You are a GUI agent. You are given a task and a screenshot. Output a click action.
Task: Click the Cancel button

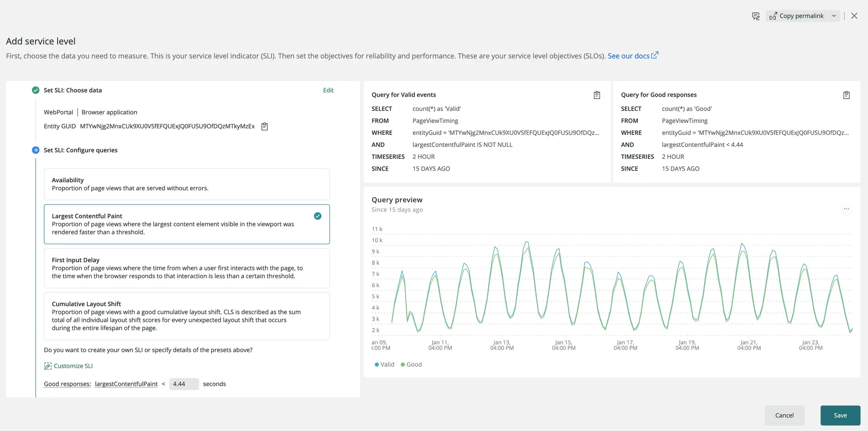[784, 415]
